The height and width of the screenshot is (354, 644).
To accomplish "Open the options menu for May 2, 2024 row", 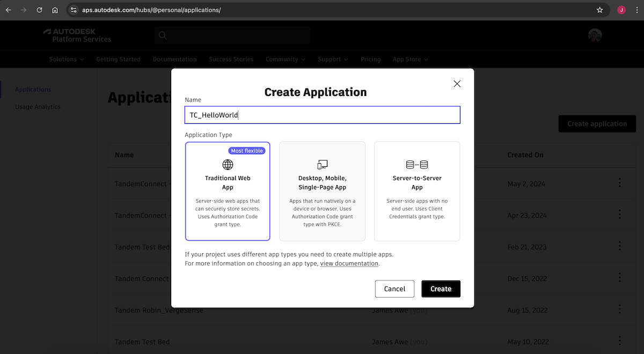I will [620, 183].
